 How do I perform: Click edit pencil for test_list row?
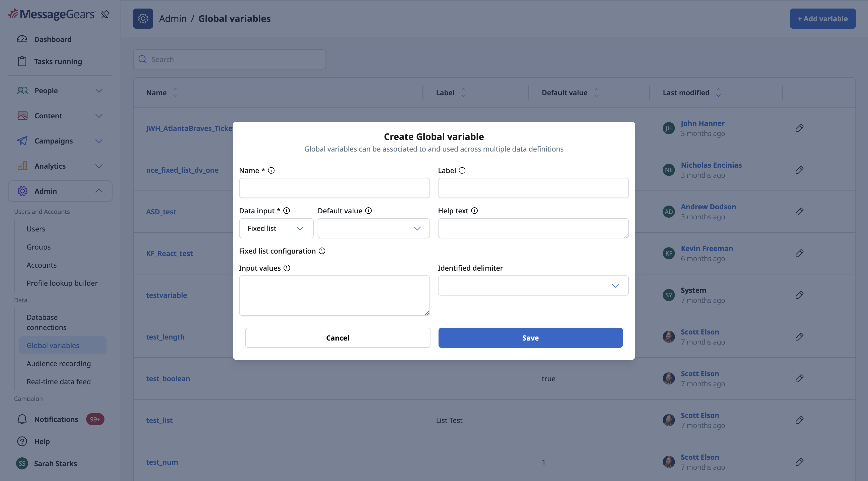click(799, 420)
